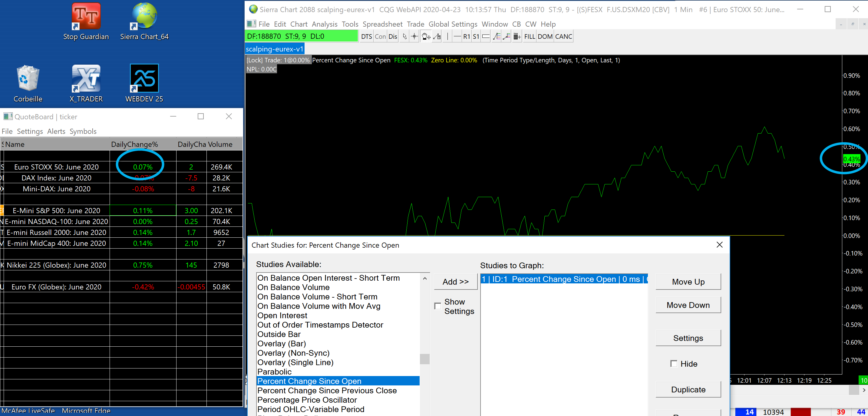Image resolution: width=868 pixels, height=416 pixels.
Task: Enable the Show Settings checkbox
Action: [x=438, y=306]
